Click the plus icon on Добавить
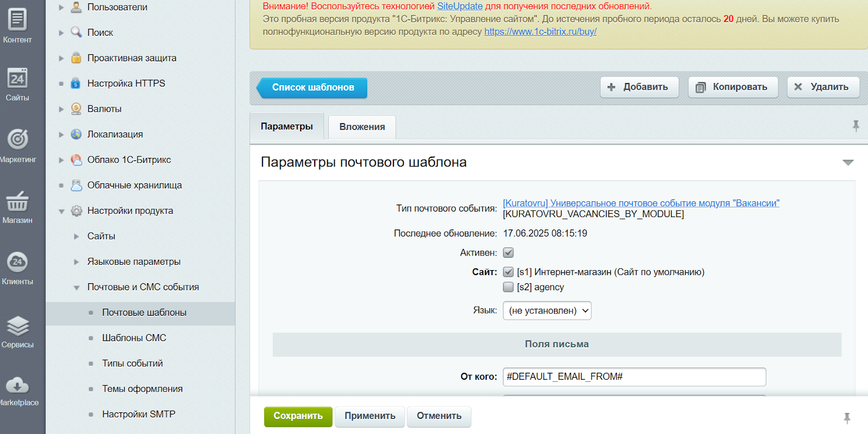The image size is (868, 434). pyautogui.click(x=611, y=87)
